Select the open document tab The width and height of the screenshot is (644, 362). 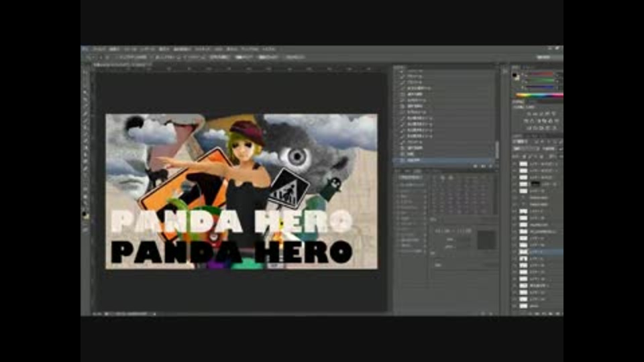click(121, 64)
